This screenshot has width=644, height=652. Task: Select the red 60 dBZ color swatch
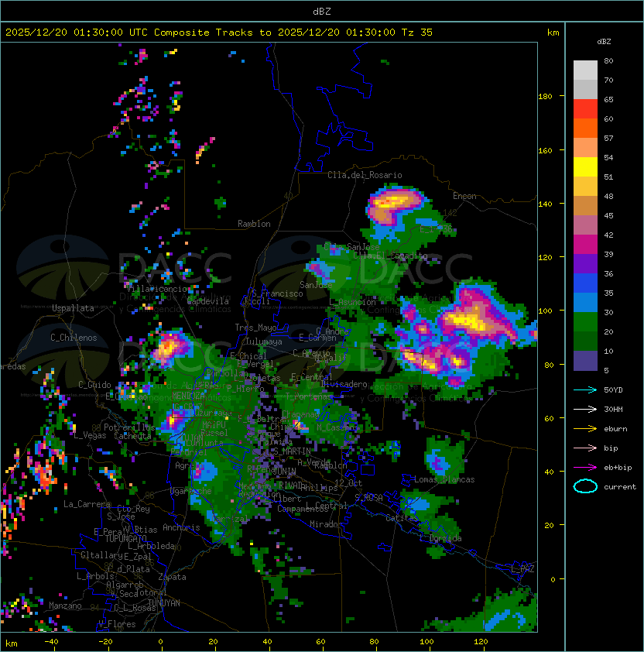tap(585, 109)
